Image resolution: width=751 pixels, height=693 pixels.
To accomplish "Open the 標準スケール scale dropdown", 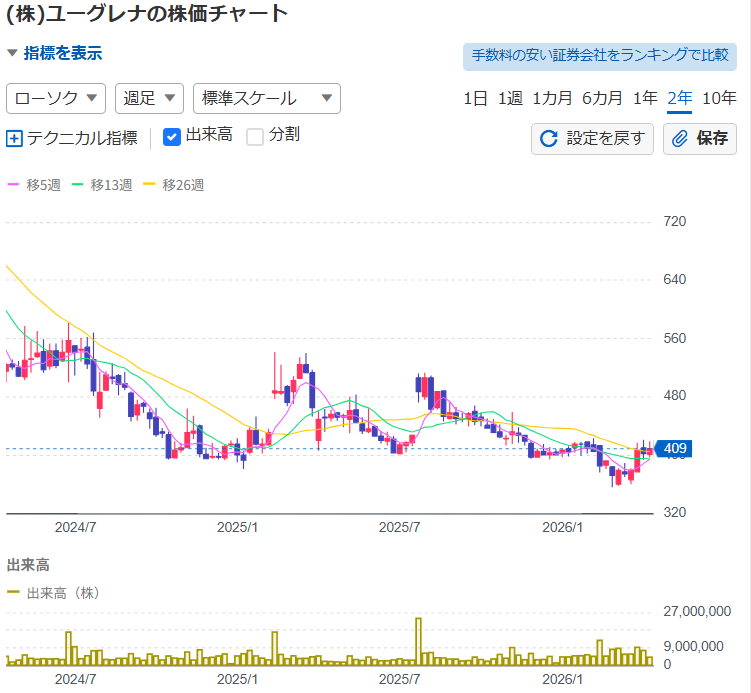I will pos(266,98).
